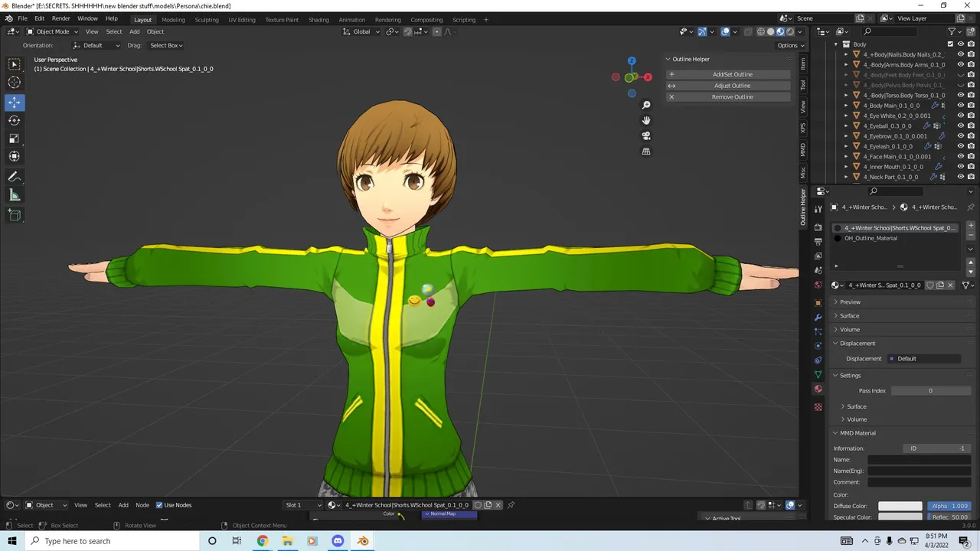Activate the Move tool
This screenshot has width=980, height=551.
pos(15,102)
